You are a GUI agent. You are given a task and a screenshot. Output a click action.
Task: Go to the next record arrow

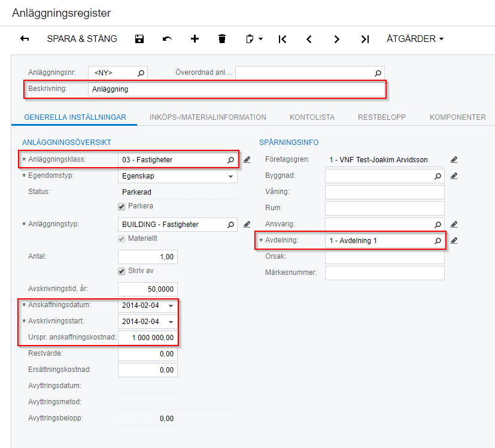(x=337, y=39)
